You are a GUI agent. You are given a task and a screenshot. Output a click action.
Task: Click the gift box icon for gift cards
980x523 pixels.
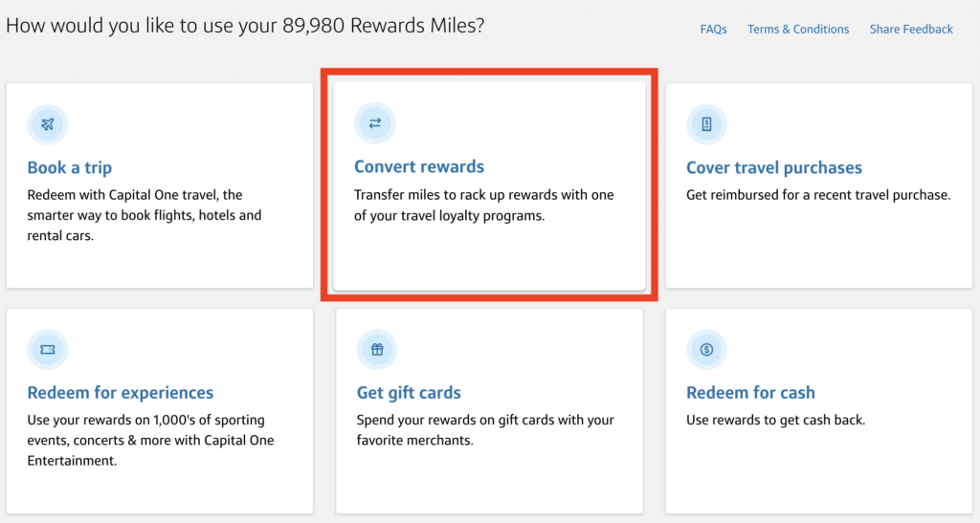(x=377, y=350)
